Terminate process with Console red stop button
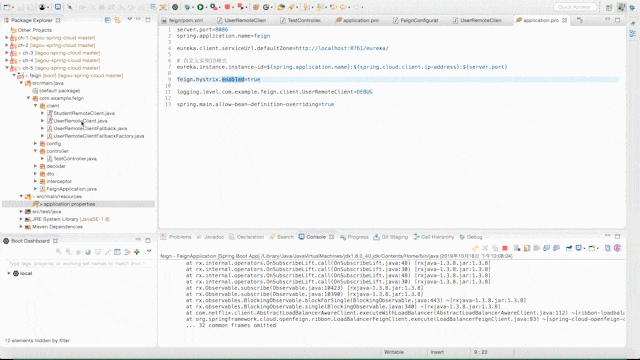This screenshot has height=360, width=640. click(x=505, y=248)
